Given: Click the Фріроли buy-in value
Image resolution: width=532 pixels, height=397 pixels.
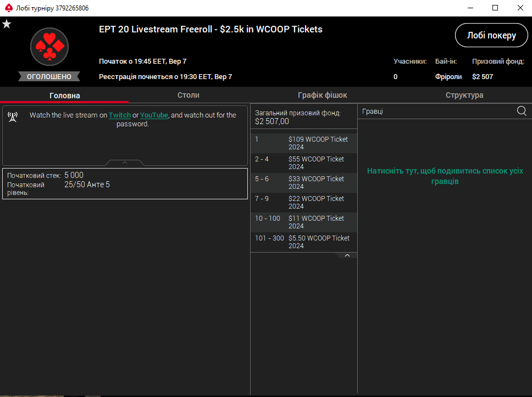Looking at the screenshot, I should click(448, 77).
